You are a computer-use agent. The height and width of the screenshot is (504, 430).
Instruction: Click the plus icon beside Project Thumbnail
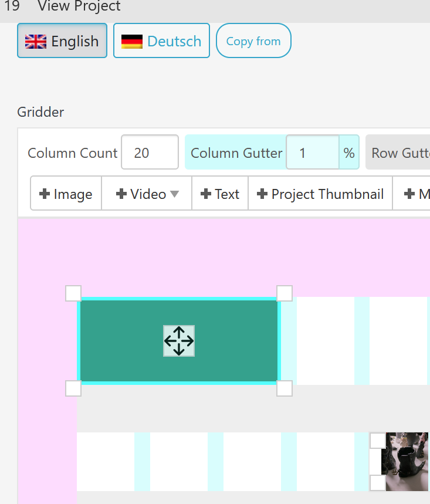pyautogui.click(x=262, y=194)
